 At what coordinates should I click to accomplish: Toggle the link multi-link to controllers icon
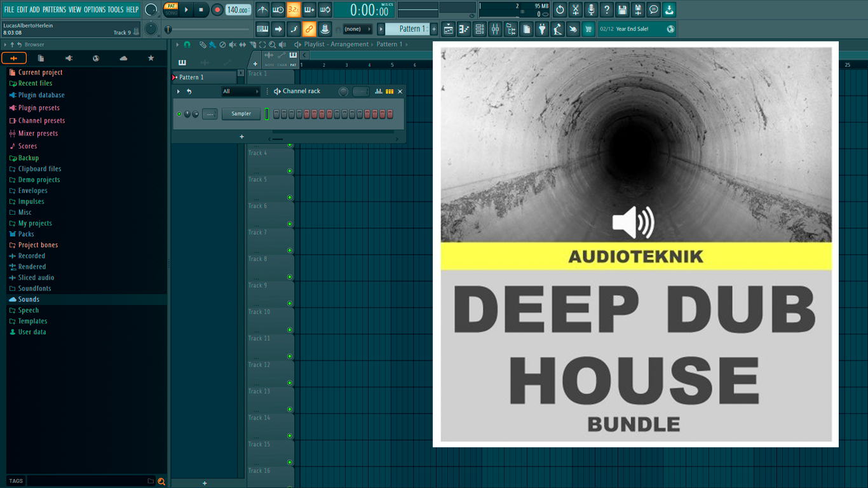click(309, 29)
